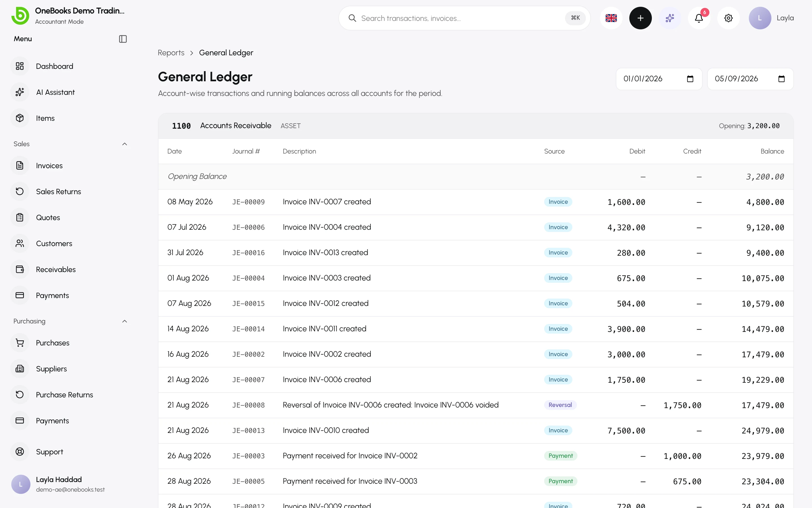Viewport: 812px width, 508px height.
Task: Click the Support lifebuoy icon
Action: (20, 452)
